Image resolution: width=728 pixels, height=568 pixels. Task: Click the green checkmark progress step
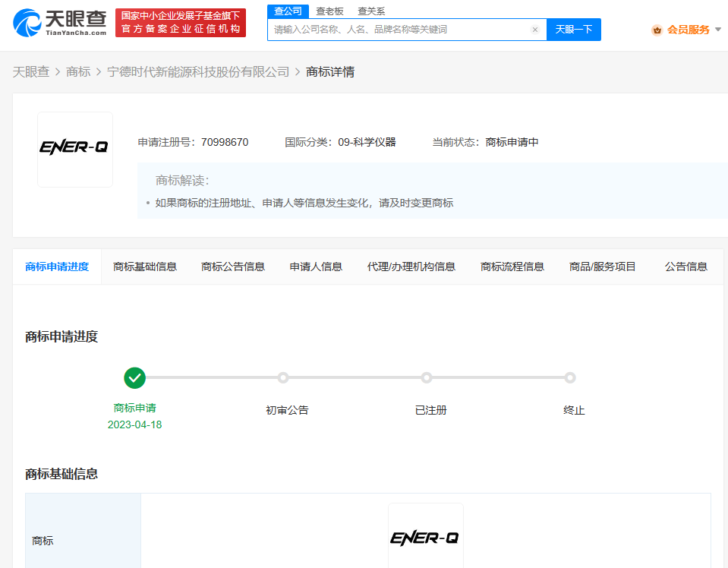134,377
